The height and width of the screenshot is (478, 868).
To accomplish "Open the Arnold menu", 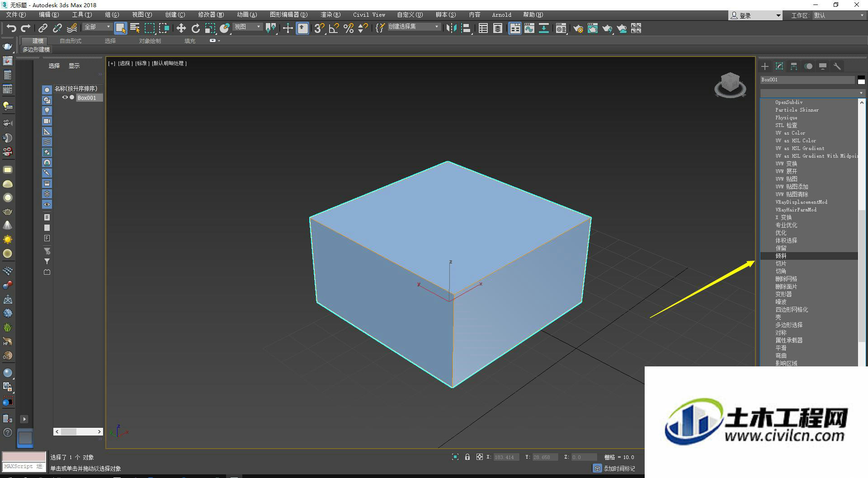I will (502, 15).
